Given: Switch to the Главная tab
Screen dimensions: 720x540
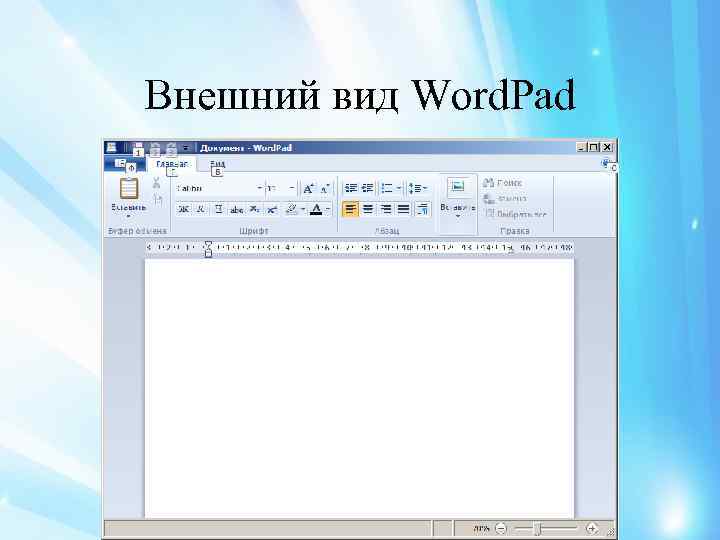Looking at the screenshot, I should coord(172,164).
